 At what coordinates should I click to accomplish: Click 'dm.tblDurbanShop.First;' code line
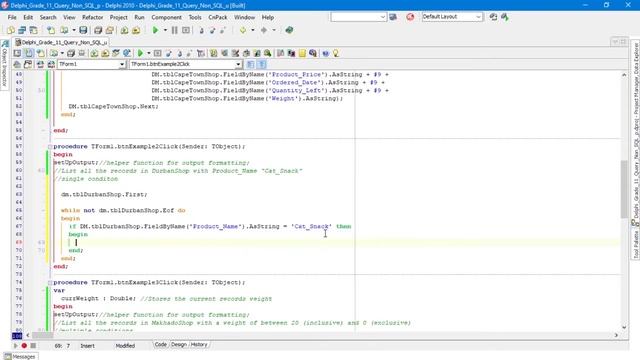(104, 194)
